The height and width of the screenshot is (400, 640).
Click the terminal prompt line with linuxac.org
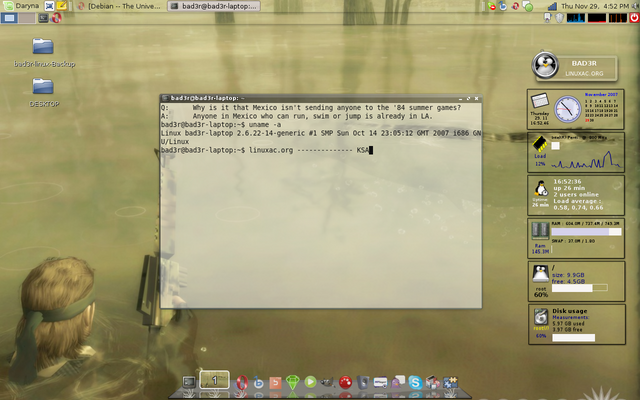click(x=267, y=150)
